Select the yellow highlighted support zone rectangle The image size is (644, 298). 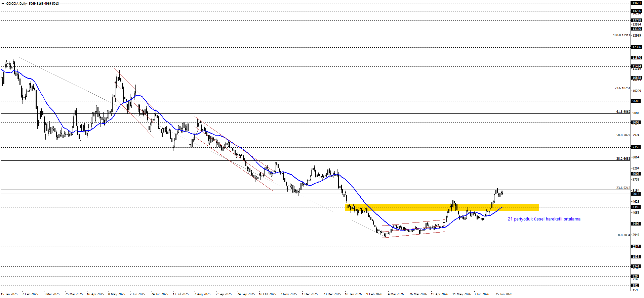[x=442, y=207]
